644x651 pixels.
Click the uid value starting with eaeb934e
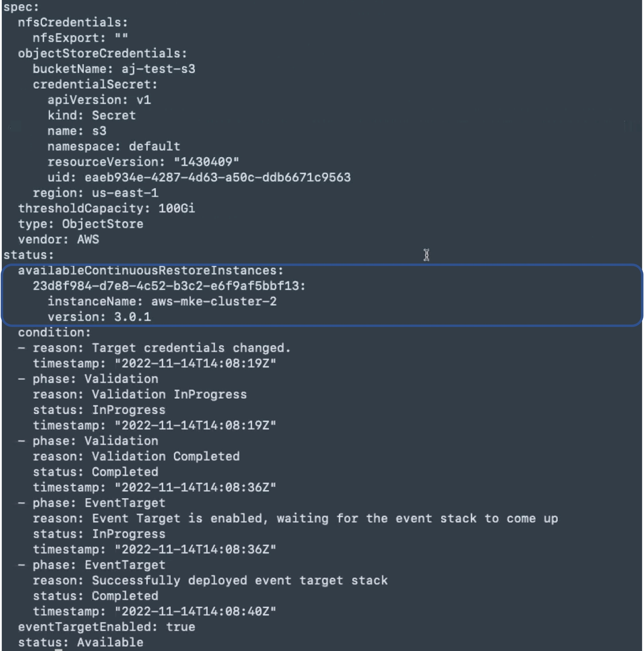click(x=217, y=178)
